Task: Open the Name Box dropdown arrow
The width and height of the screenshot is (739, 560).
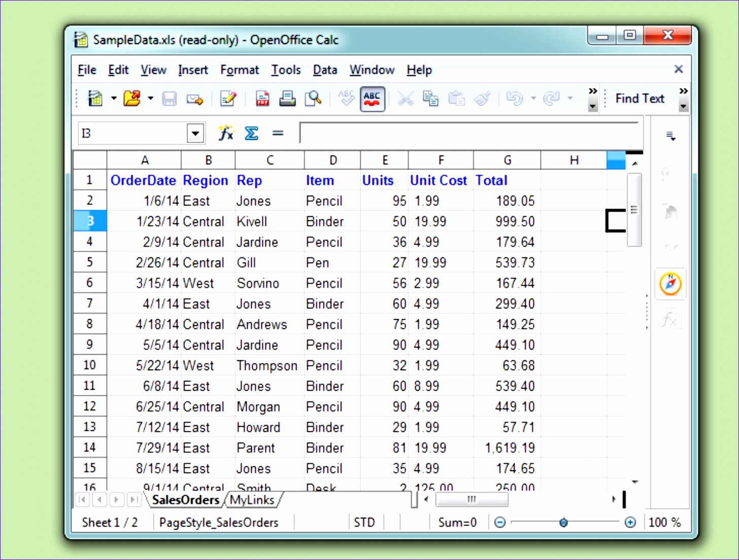Action: (195, 133)
